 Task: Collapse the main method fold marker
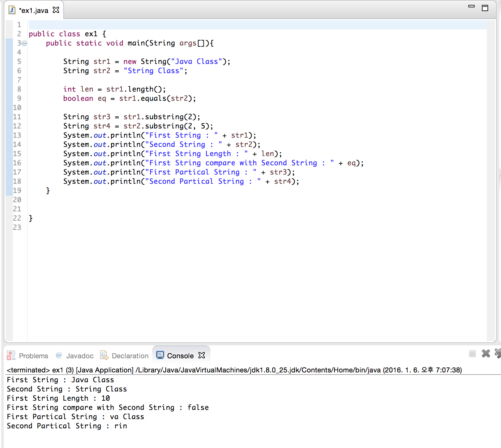point(25,43)
